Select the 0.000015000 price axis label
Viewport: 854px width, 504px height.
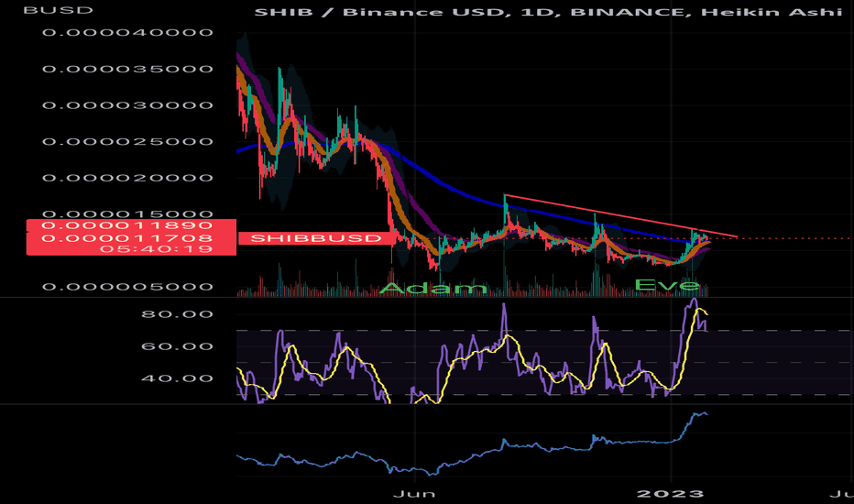[x=127, y=214]
